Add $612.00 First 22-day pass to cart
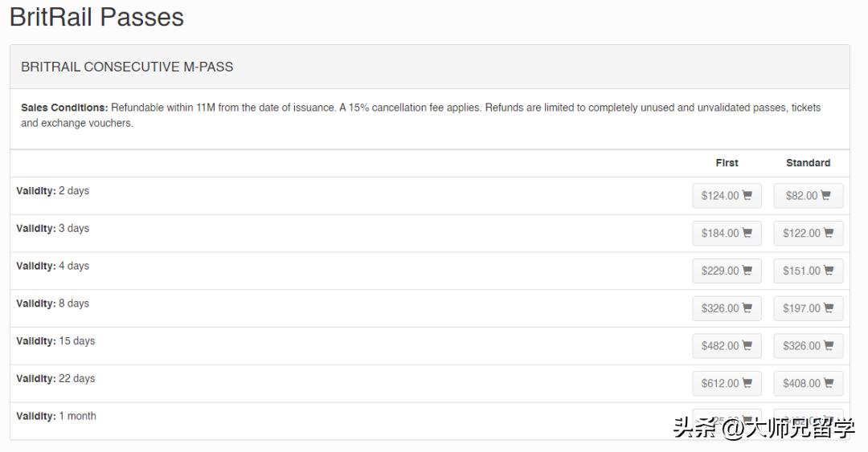This screenshot has height=452, width=868. [727, 384]
